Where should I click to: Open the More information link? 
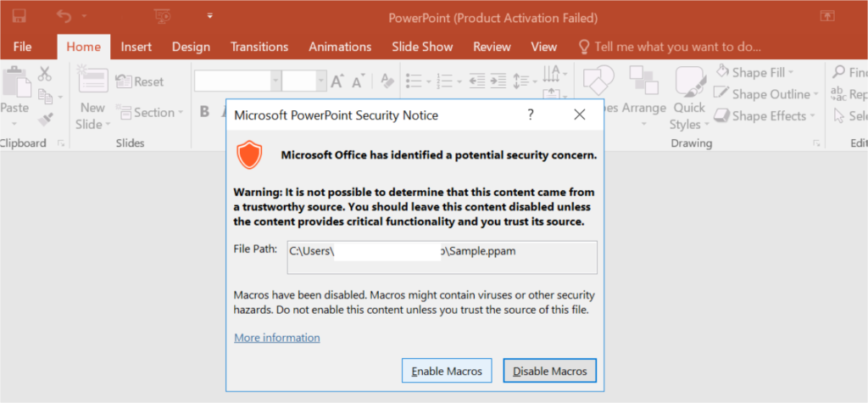[277, 338]
